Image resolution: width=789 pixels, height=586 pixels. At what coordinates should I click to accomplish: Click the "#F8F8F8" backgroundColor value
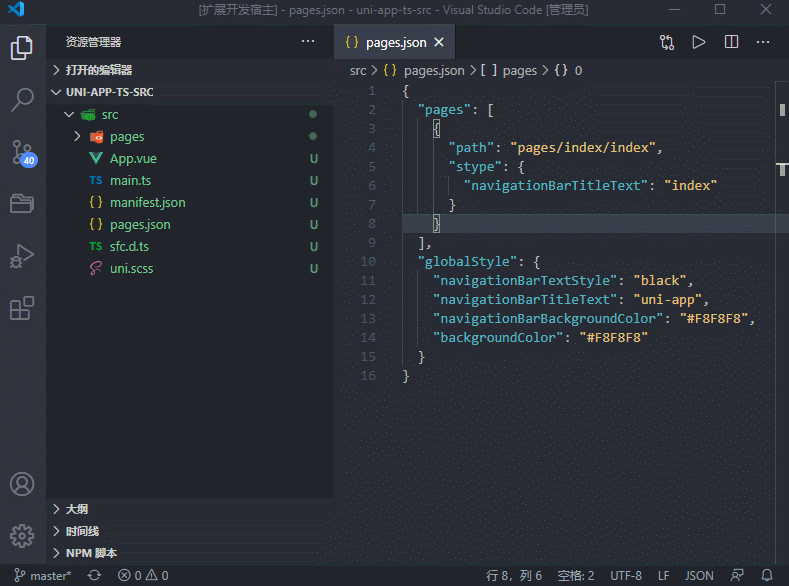(x=614, y=338)
